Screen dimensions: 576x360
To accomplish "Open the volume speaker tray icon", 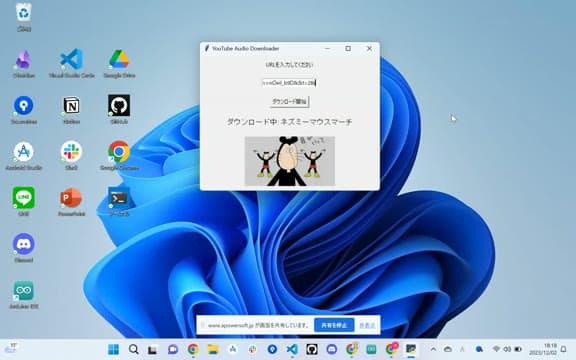I will pyautogui.click(x=507, y=349).
